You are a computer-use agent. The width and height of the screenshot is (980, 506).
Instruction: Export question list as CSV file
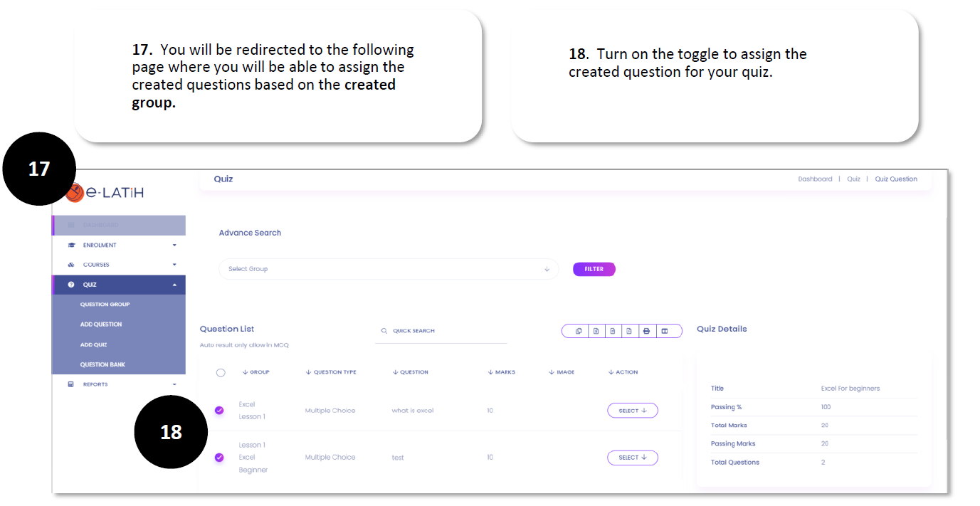tap(613, 331)
